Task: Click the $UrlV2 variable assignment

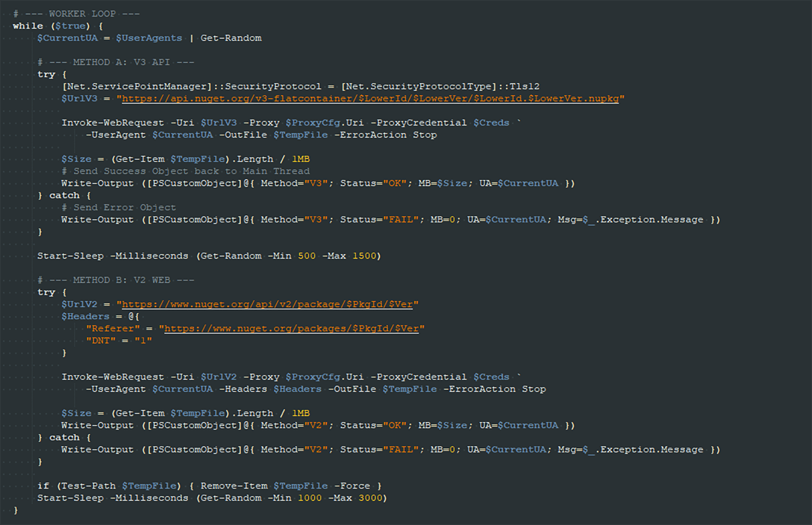Action: click(79, 305)
